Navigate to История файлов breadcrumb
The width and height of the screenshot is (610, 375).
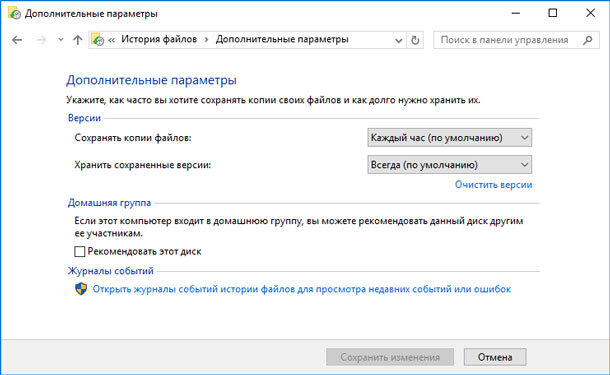pyautogui.click(x=159, y=39)
